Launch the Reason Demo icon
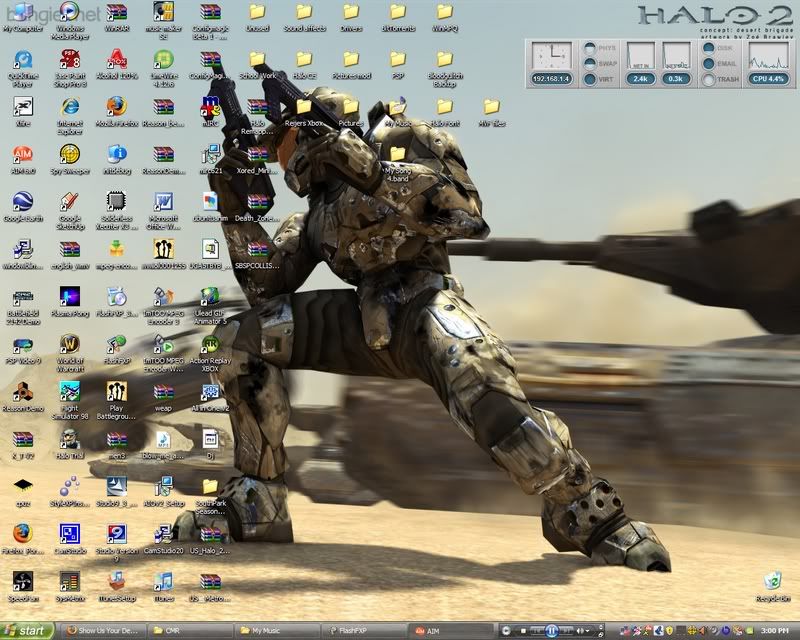This screenshot has height=640, width=800. pyautogui.click(x=22, y=397)
